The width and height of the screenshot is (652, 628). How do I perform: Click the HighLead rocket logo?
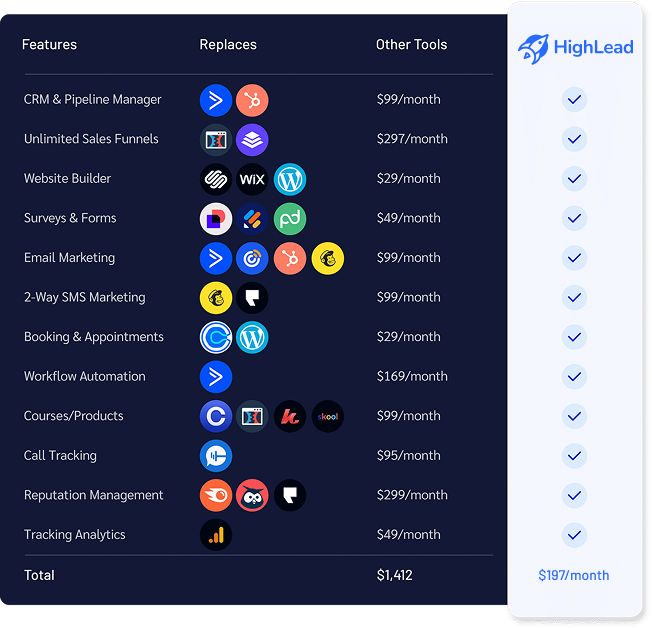click(575, 48)
